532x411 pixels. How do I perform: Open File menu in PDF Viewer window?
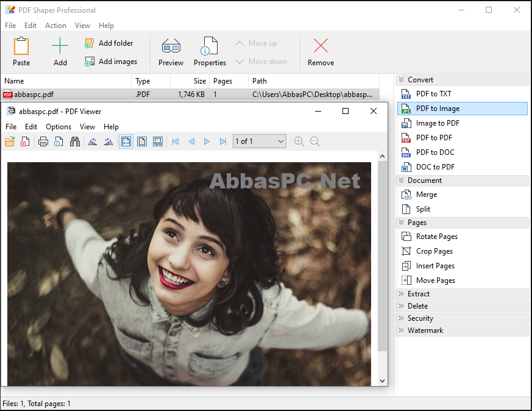pyautogui.click(x=11, y=127)
